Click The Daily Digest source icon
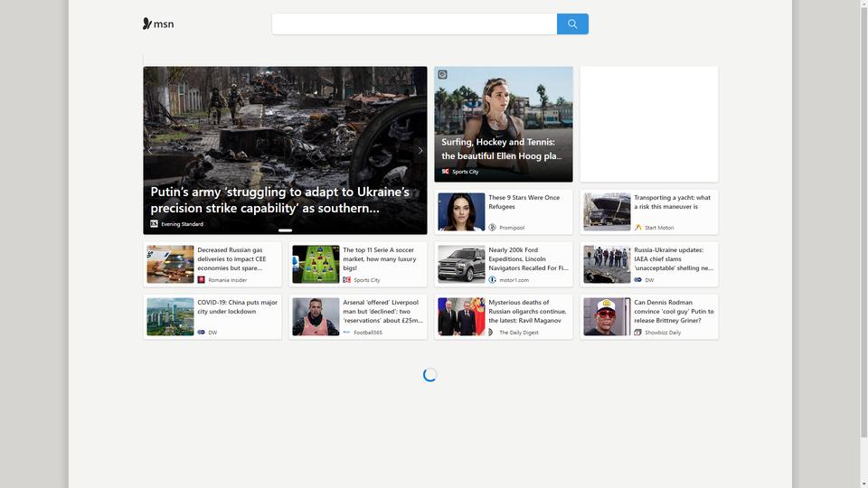This screenshot has width=868, height=488. coord(492,333)
